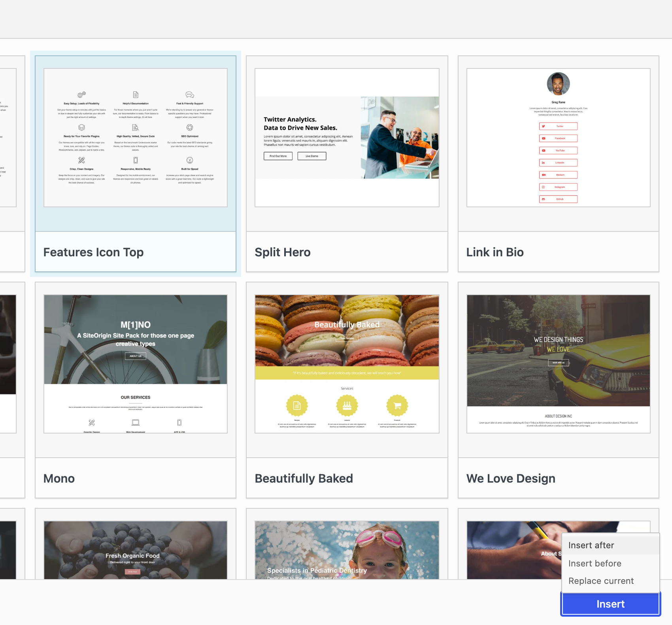Select the Split Hero layout thumbnail
This screenshot has width=672, height=625.
(x=347, y=138)
